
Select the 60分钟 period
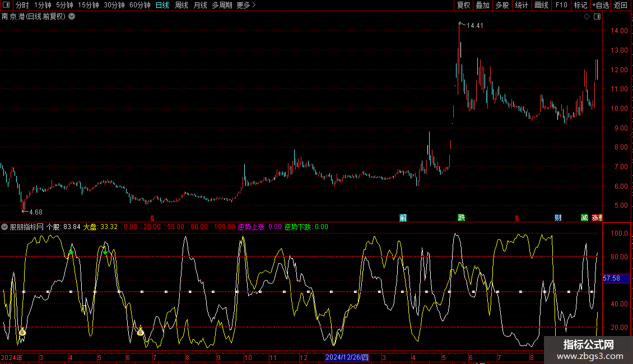[x=139, y=5]
